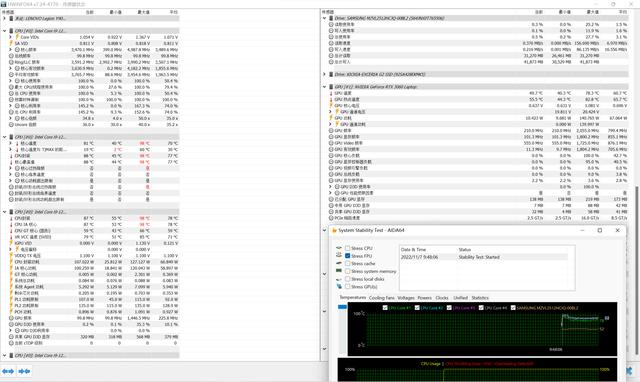This screenshot has width=640, height=382.
Task: Click the PCH power bolt icon
Action: [11, 312]
